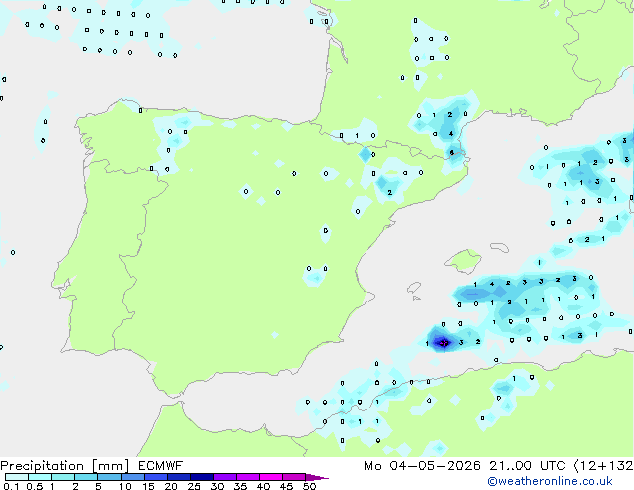Viewport: 634px width, 490px height.
Task: Click the 25–30 mm dark blue swatch
Action: coord(201,477)
